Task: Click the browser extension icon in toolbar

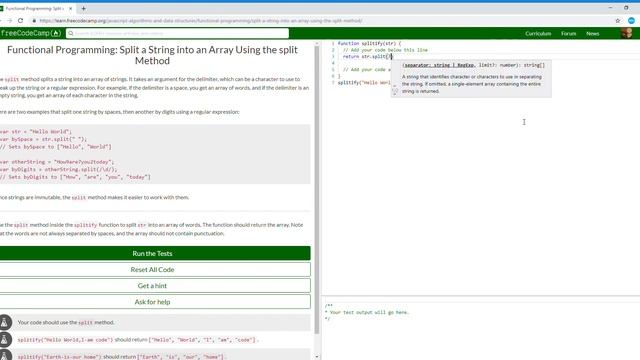Action: tap(631, 20)
